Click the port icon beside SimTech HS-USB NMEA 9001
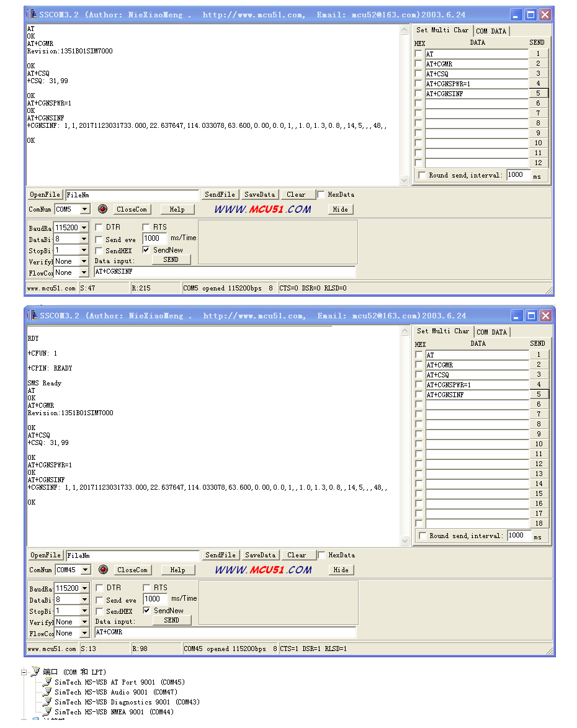Screen dimensions: 577x728 tap(47, 712)
